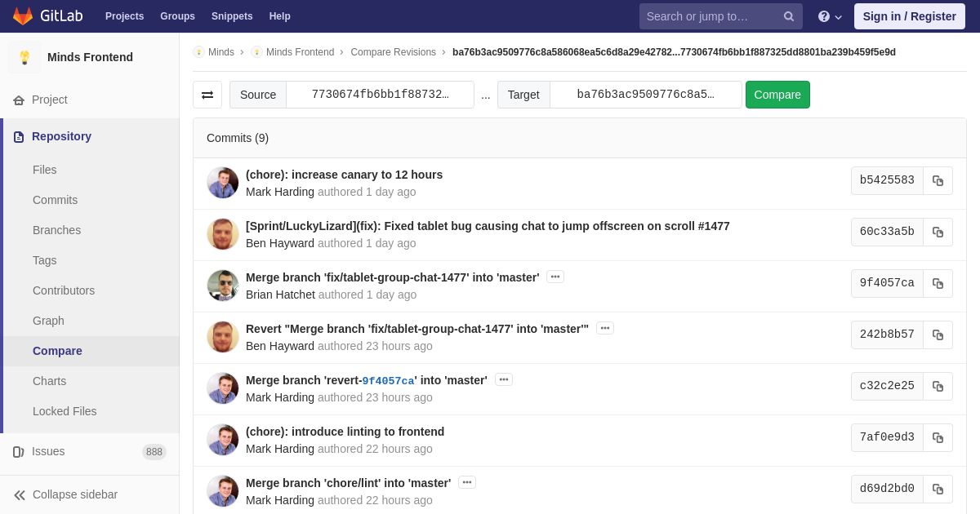
Task: Open the Target revision dropdown
Action: tap(646, 95)
